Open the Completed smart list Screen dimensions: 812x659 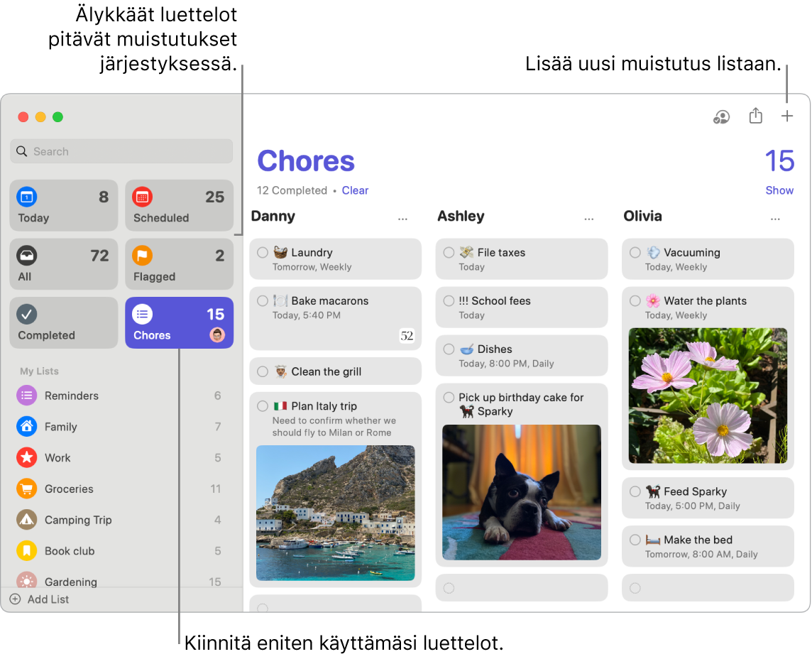click(63, 322)
